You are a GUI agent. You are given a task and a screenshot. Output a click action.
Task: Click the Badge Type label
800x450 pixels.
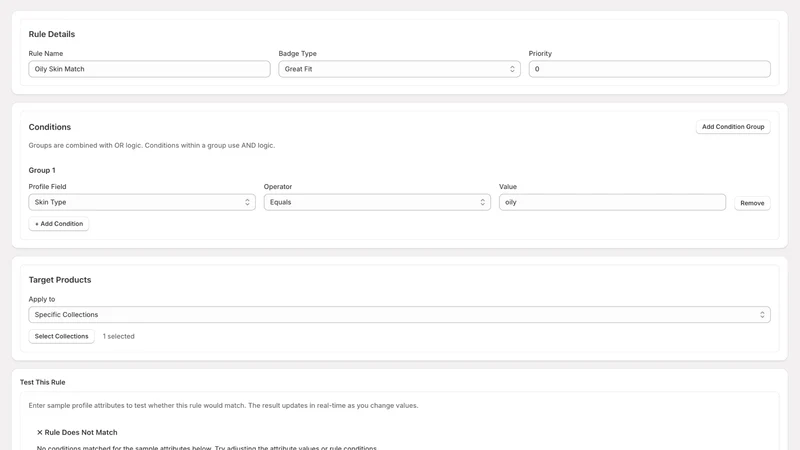click(297, 54)
